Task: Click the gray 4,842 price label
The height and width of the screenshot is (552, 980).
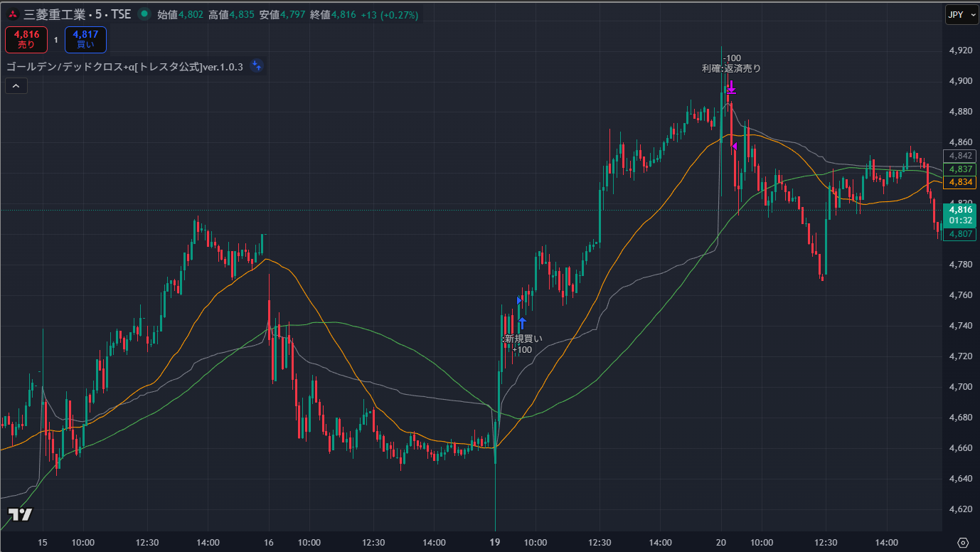Action: pos(959,156)
